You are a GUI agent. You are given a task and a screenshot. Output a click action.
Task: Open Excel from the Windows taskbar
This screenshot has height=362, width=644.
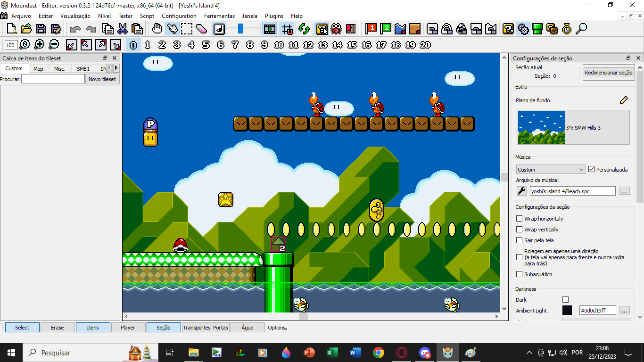[x=332, y=353]
